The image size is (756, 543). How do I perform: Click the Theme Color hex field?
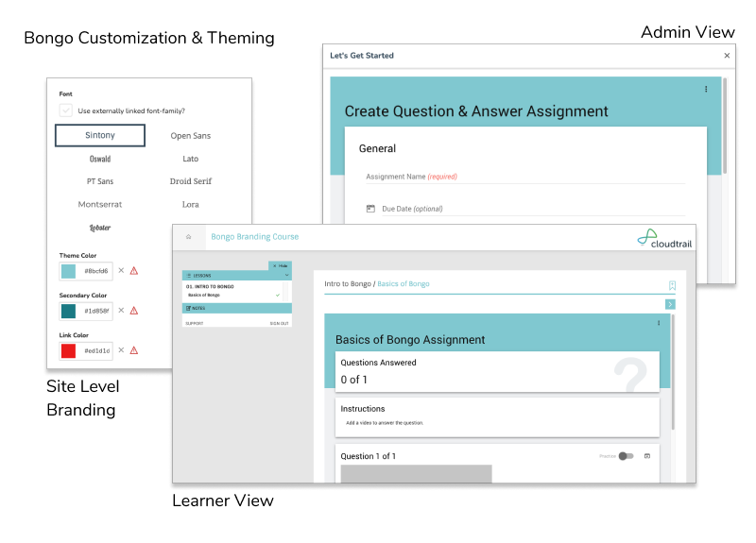coord(96,271)
